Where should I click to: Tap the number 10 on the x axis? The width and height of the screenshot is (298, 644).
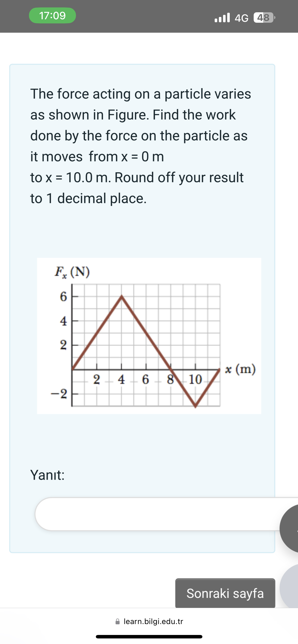coord(196,379)
